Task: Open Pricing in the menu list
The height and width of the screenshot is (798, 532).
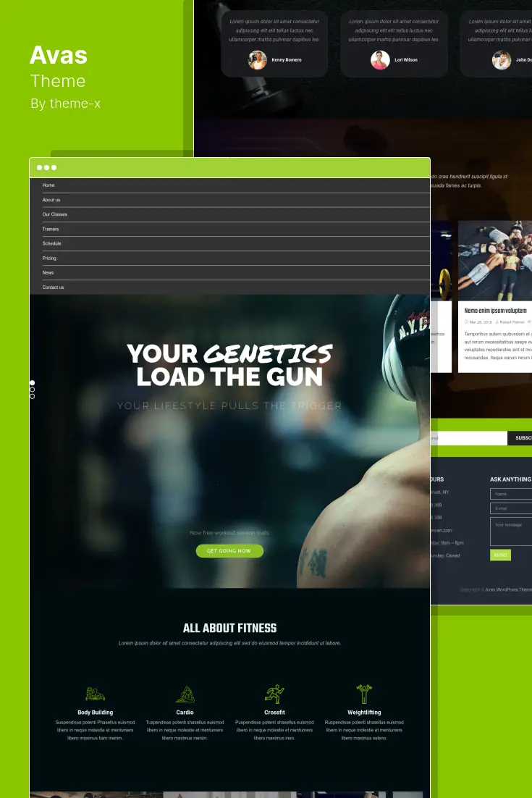Action: (x=49, y=258)
